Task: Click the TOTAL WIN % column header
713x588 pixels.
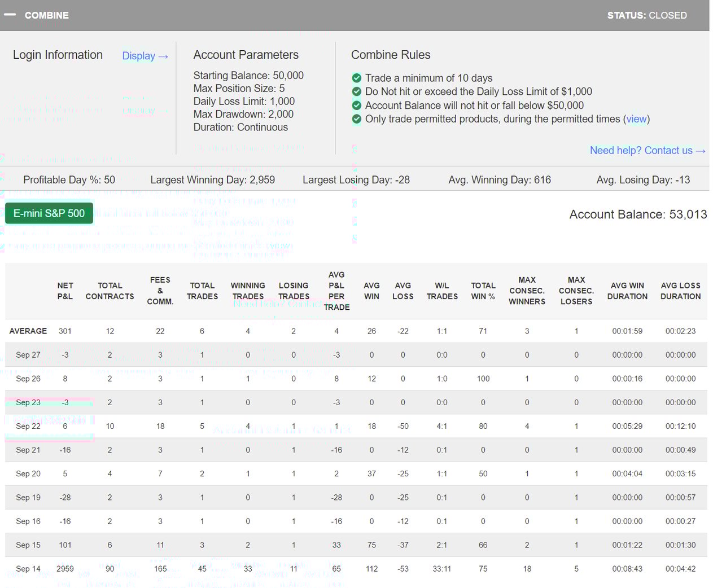Action: click(483, 291)
